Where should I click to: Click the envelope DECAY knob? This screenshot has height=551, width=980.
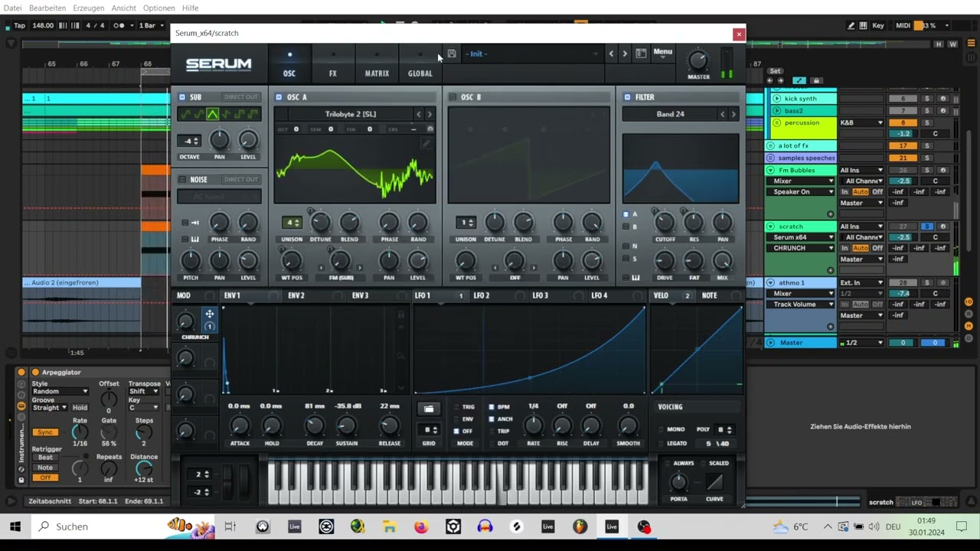(315, 425)
